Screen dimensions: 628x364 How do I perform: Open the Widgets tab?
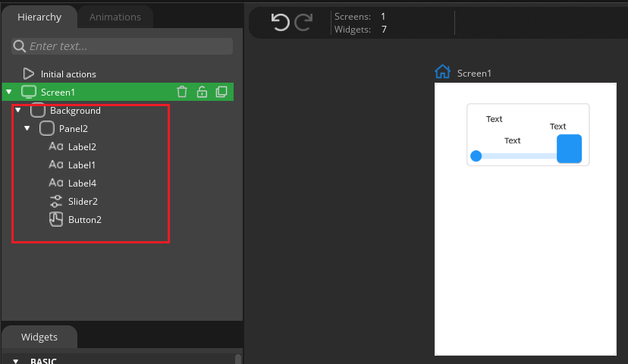tap(39, 337)
